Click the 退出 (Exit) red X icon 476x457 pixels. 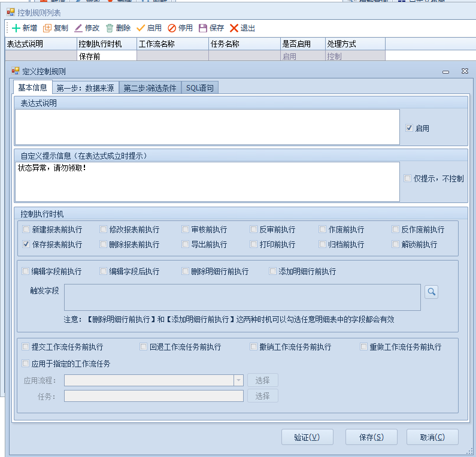tap(234, 28)
